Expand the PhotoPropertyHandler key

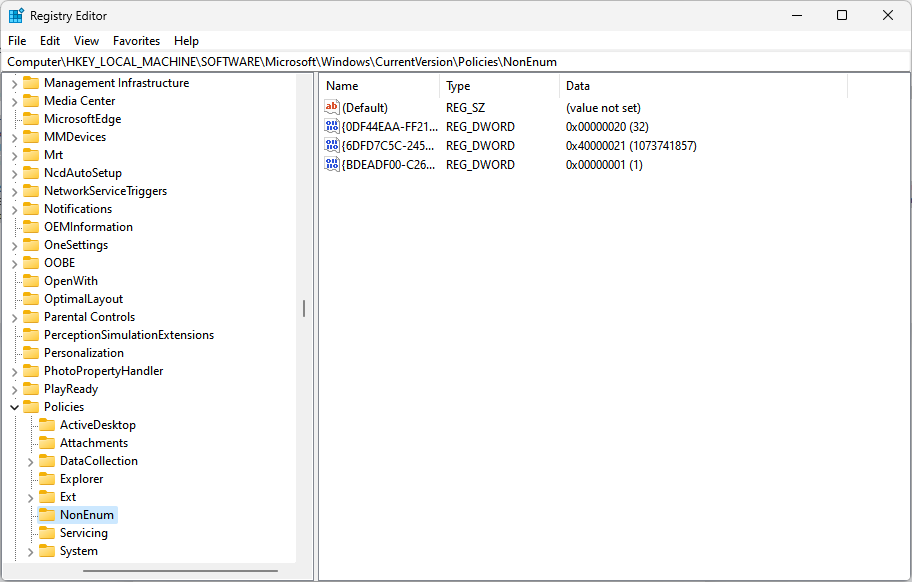15,372
